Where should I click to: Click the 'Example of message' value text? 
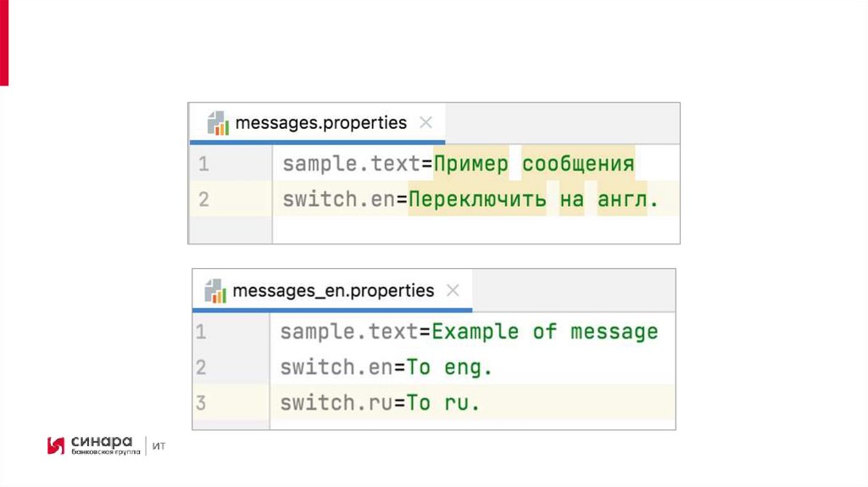pyautogui.click(x=544, y=332)
